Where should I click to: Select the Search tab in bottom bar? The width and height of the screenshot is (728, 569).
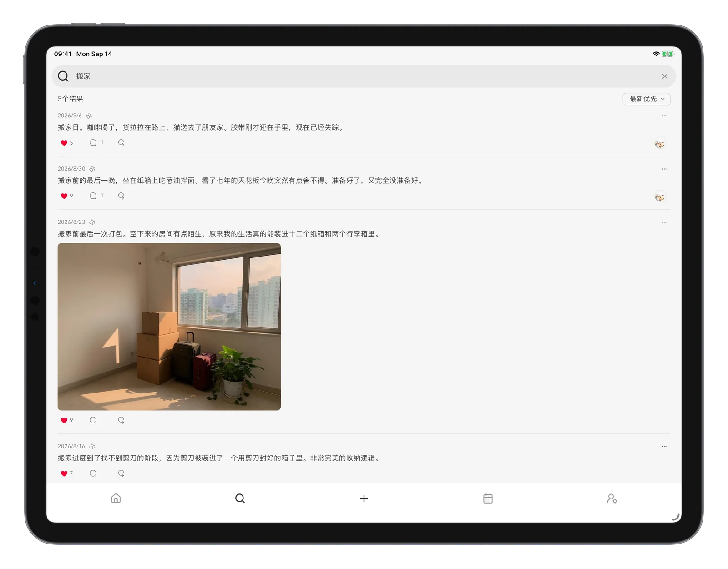coord(240,499)
